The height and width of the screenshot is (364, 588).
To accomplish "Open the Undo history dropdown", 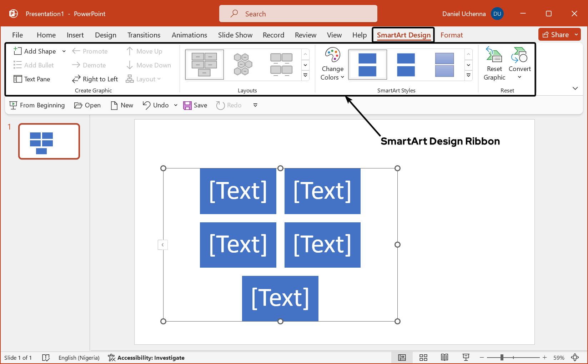I will coord(176,105).
